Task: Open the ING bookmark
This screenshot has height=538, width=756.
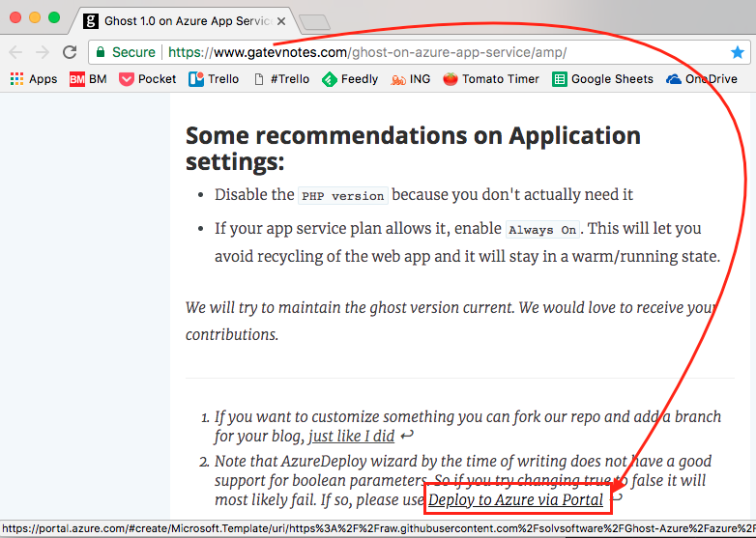Action: pos(411,79)
